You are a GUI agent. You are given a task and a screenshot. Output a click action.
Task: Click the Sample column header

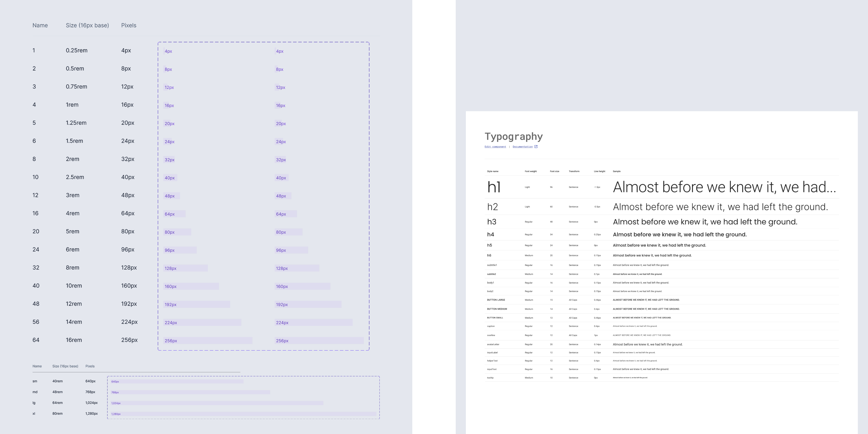click(616, 171)
